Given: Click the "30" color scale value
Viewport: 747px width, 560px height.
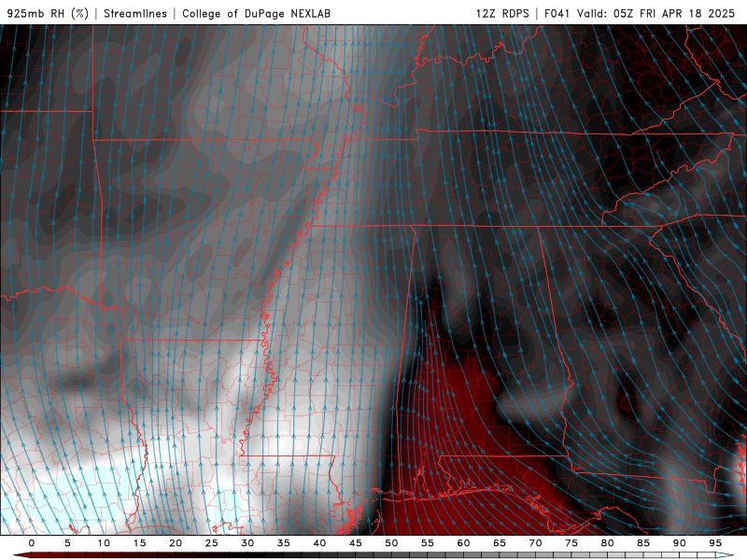Looking at the screenshot, I should point(247,543).
